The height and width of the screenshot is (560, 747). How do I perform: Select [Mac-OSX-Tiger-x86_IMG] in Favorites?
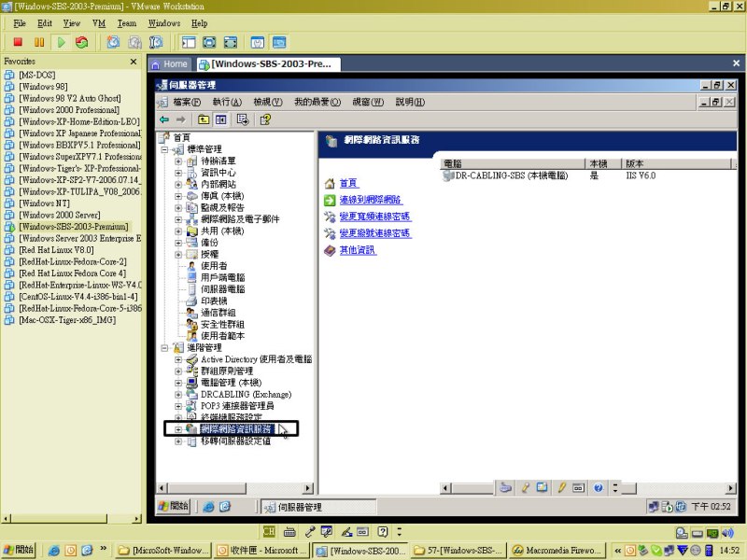(x=67, y=320)
